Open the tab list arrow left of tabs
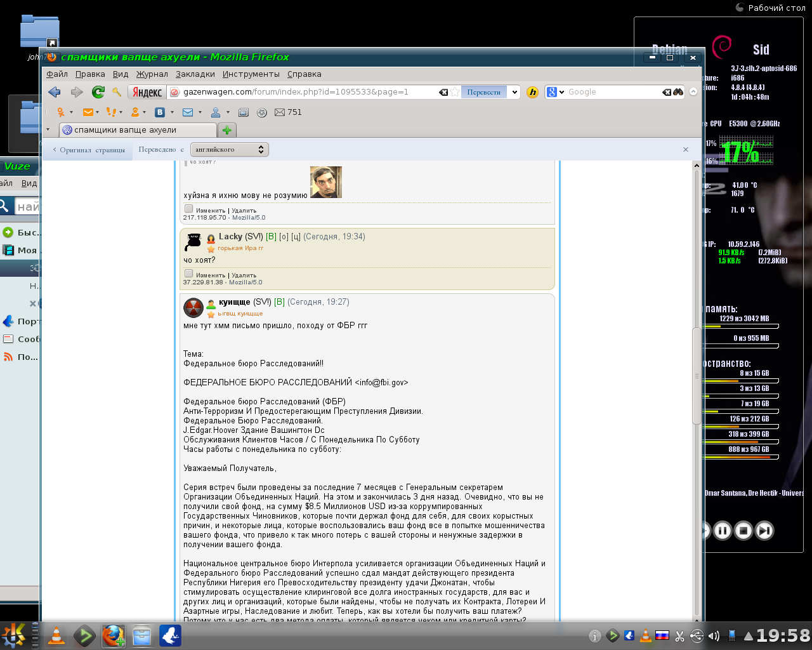Viewport: 812px width, 650px height. click(48, 129)
